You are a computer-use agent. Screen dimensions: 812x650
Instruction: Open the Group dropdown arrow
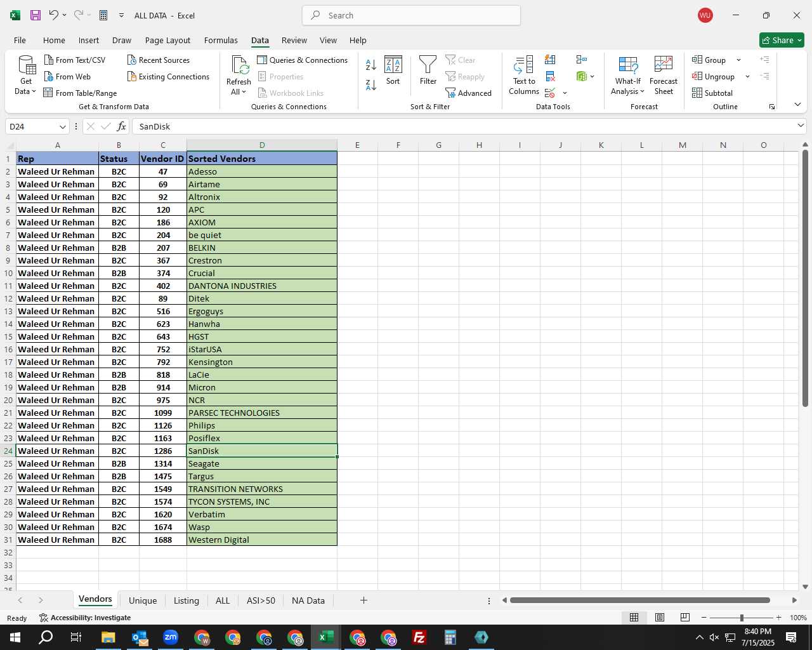[x=738, y=60]
